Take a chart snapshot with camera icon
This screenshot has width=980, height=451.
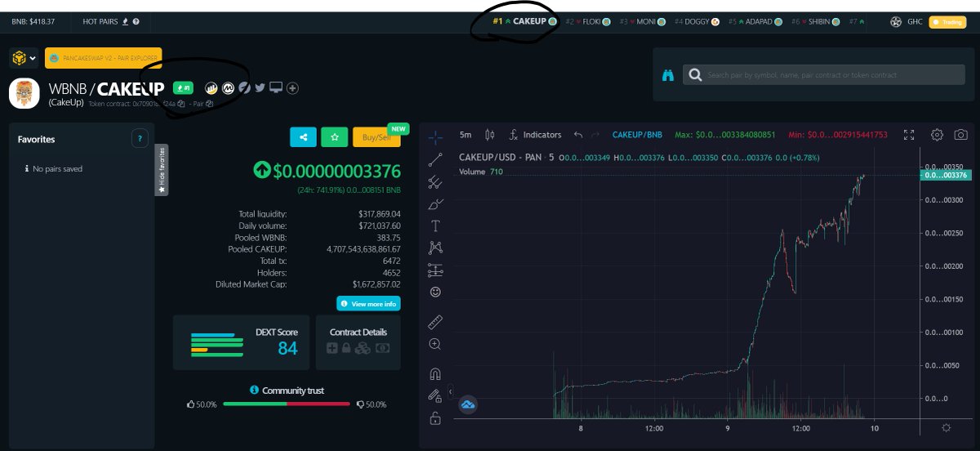961,135
